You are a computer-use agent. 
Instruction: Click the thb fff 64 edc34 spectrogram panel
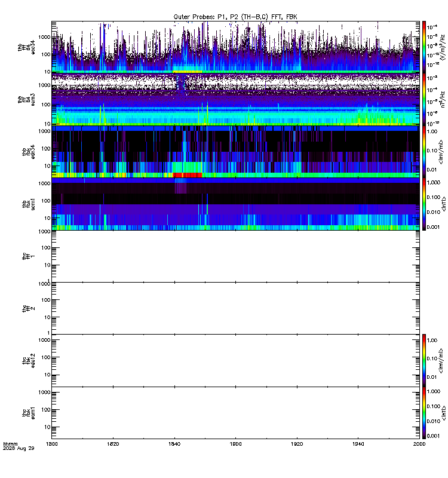click(x=235, y=47)
